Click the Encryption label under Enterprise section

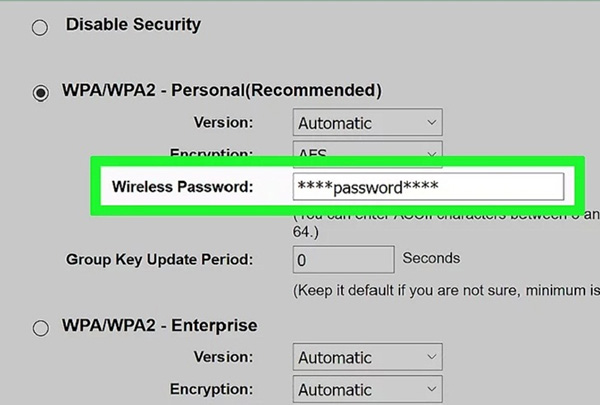coord(211,390)
